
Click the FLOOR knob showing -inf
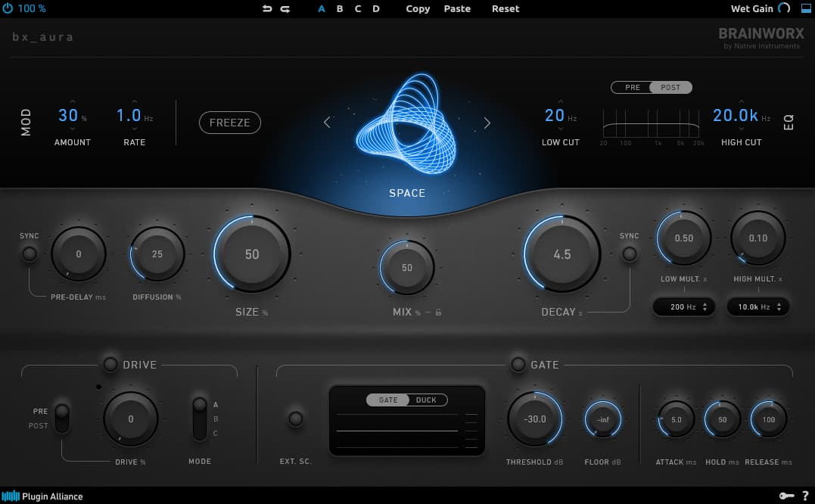click(603, 419)
